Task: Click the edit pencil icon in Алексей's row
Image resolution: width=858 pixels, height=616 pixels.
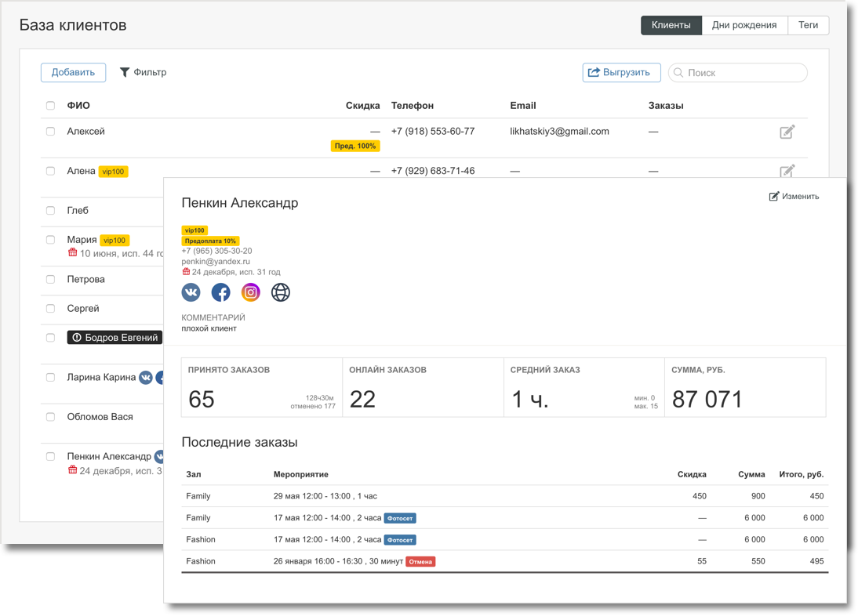Action: click(x=787, y=132)
